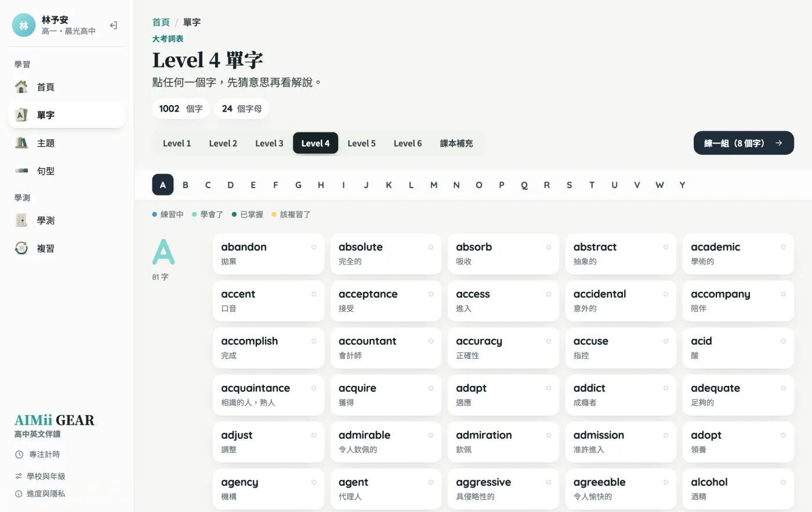
Task: Open the word card adapt
Action: tap(503, 395)
